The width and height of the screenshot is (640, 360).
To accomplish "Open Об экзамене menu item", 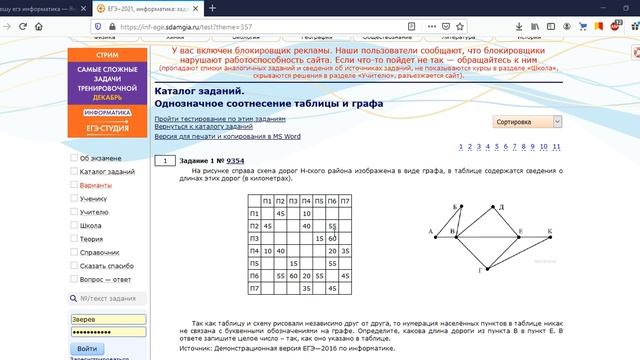I will 100,158.
